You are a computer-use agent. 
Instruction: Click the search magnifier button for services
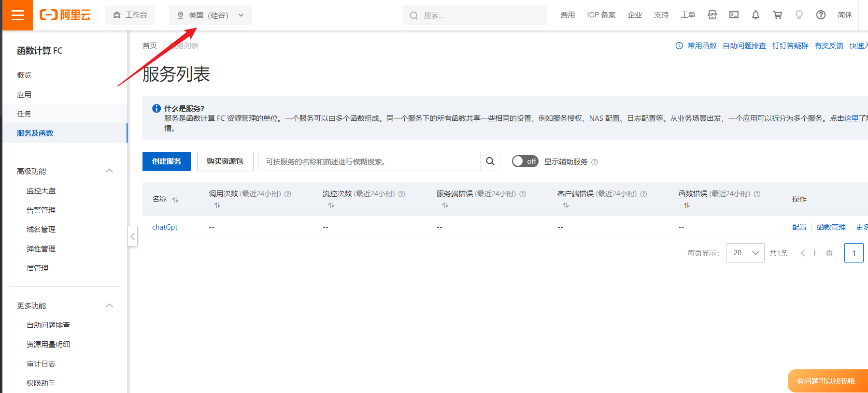[x=490, y=161]
